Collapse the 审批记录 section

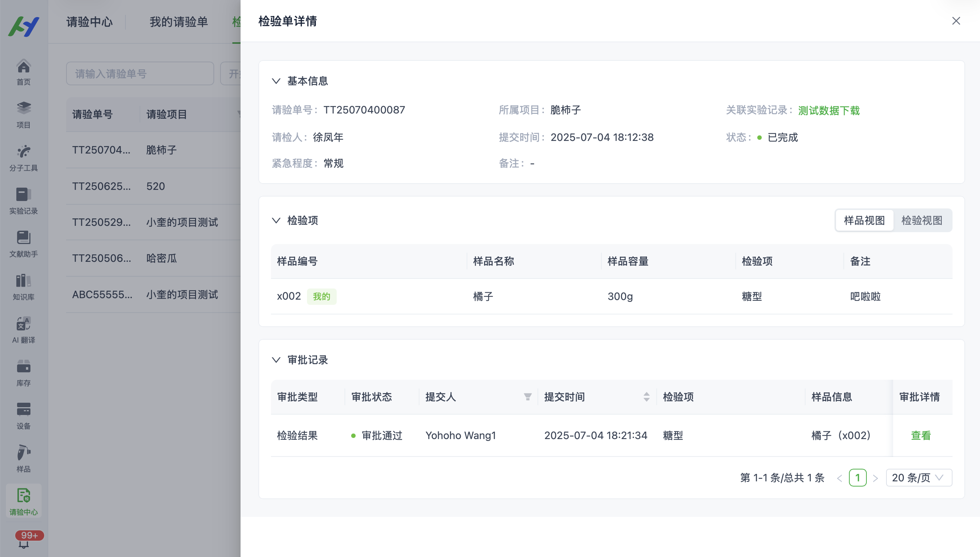tap(276, 360)
